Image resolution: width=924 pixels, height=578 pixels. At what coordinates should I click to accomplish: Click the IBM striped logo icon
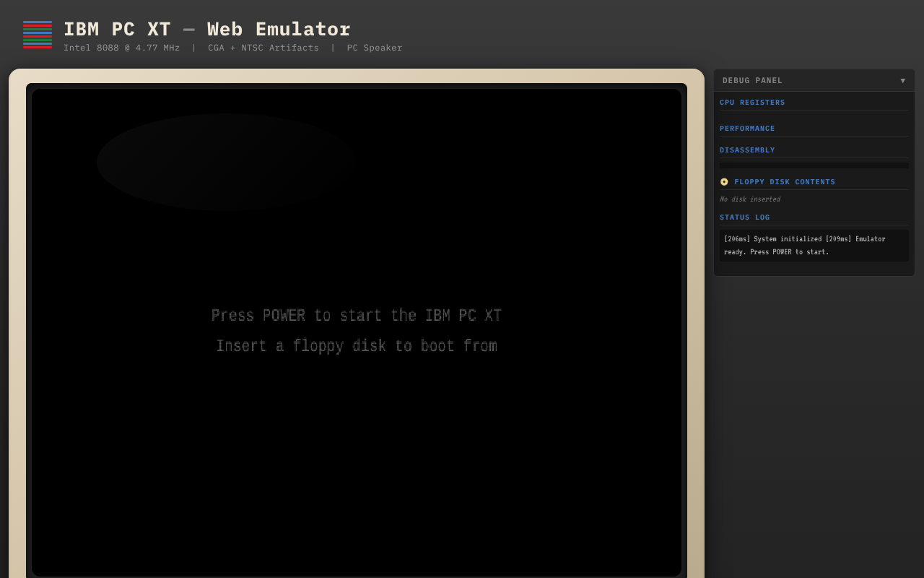click(x=38, y=35)
